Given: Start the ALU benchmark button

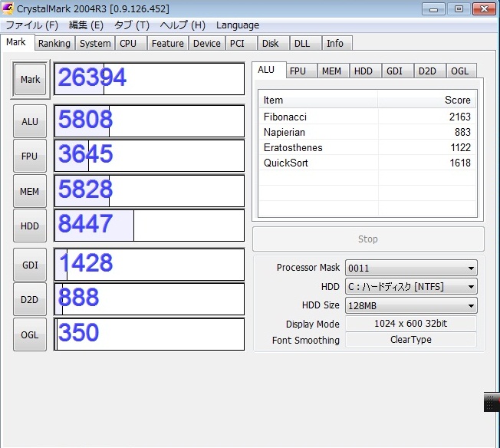Looking at the screenshot, I should [x=30, y=121].
